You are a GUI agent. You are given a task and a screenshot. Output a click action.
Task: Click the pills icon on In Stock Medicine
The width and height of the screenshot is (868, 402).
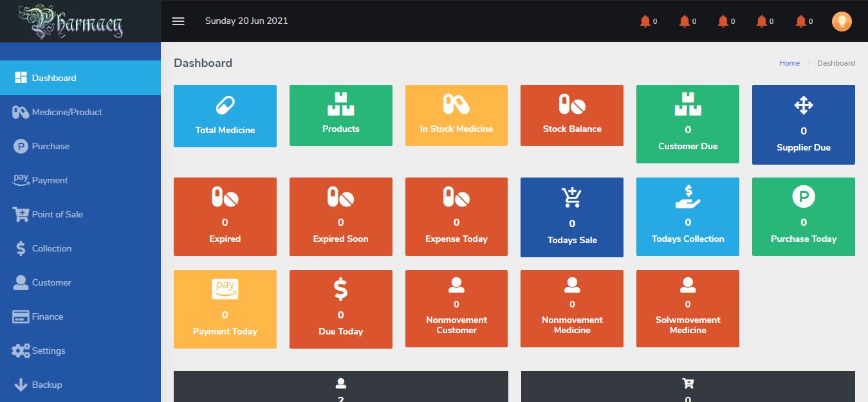(456, 104)
